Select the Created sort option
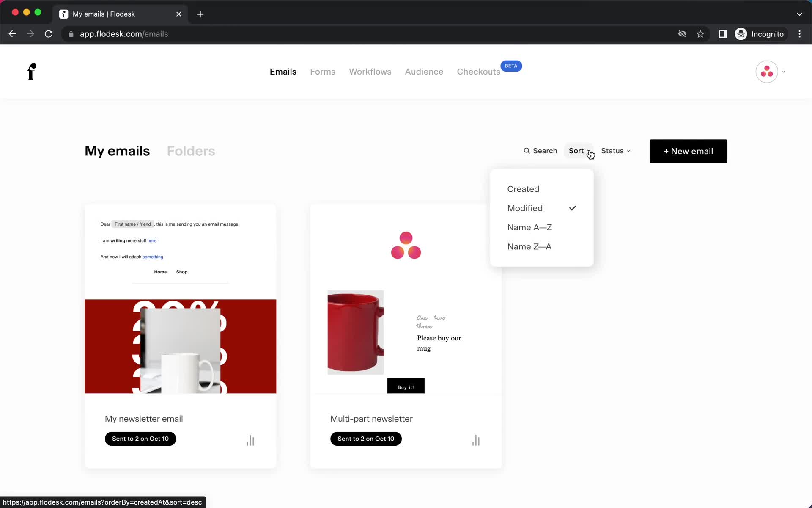The width and height of the screenshot is (812, 508). pyautogui.click(x=523, y=188)
